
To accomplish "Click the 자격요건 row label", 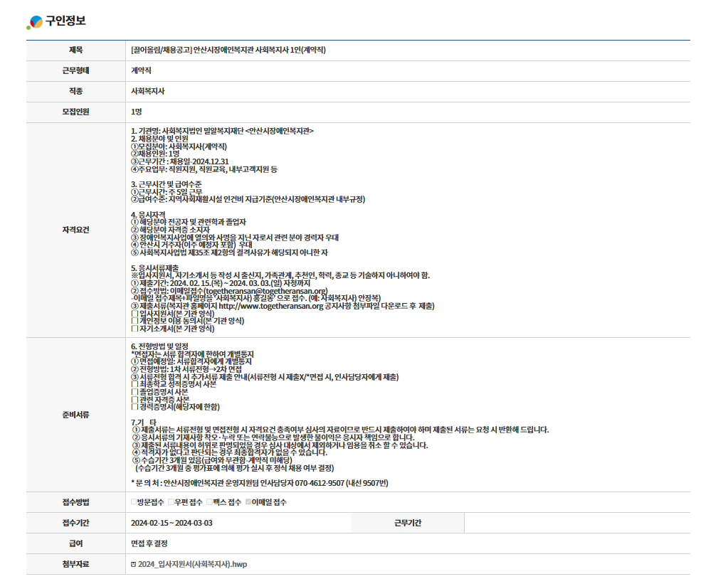I will pos(75,230).
